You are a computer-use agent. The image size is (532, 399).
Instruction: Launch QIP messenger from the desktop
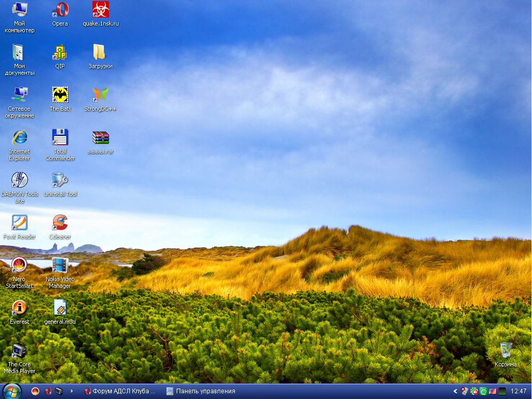[60, 52]
